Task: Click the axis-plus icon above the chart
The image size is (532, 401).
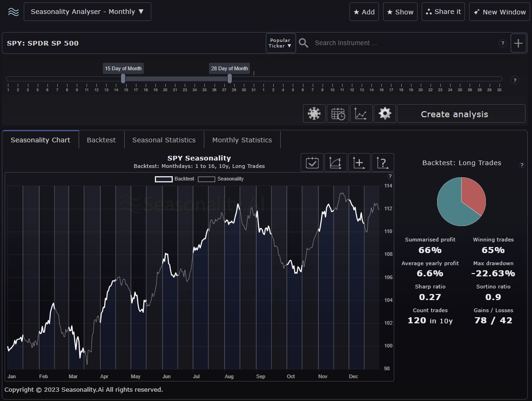Action: click(x=359, y=162)
